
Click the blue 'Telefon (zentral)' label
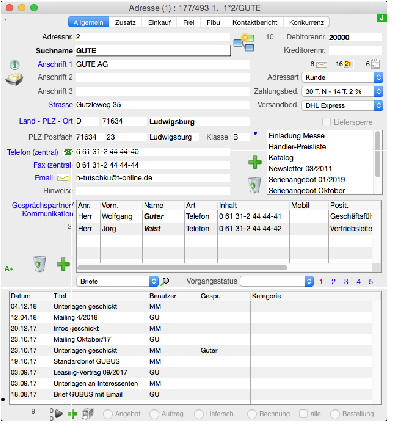pos(33,152)
